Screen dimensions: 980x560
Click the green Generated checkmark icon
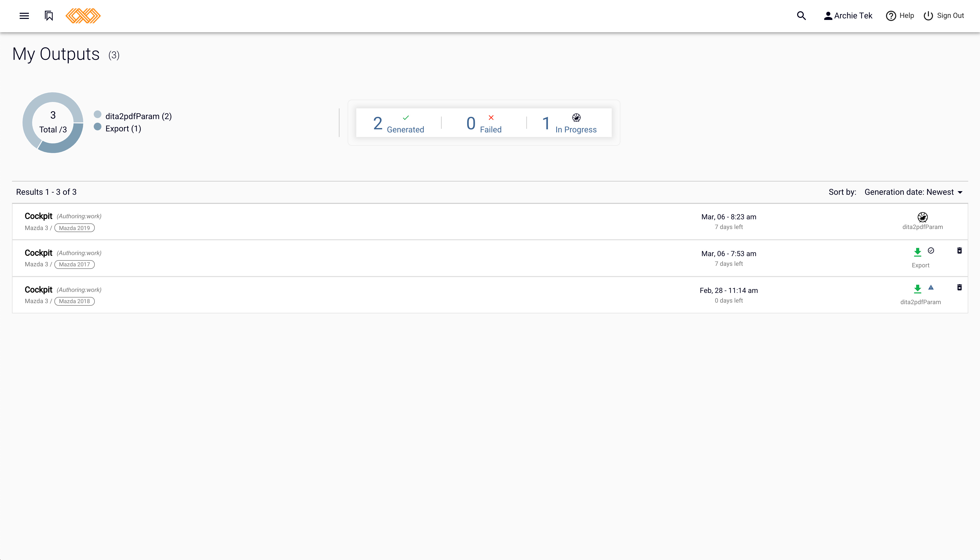[x=406, y=117]
